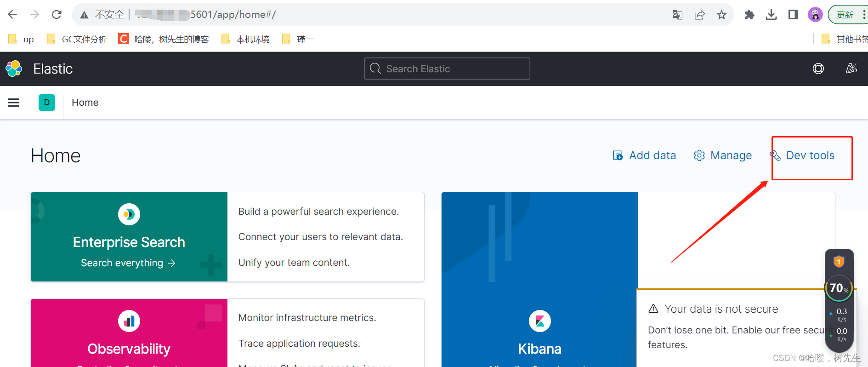The height and width of the screenshot is (367, 868).
Task: Reload the page with refresh icon
Action: [57, 15]
